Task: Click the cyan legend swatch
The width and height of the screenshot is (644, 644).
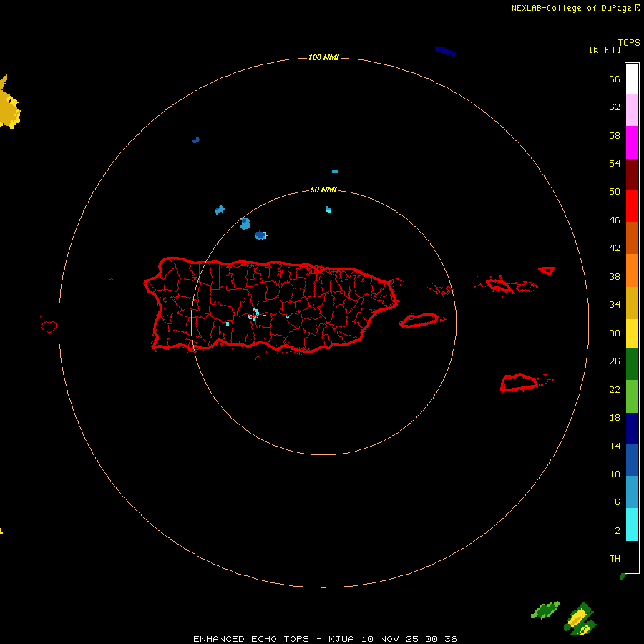Action: (632, 525)
